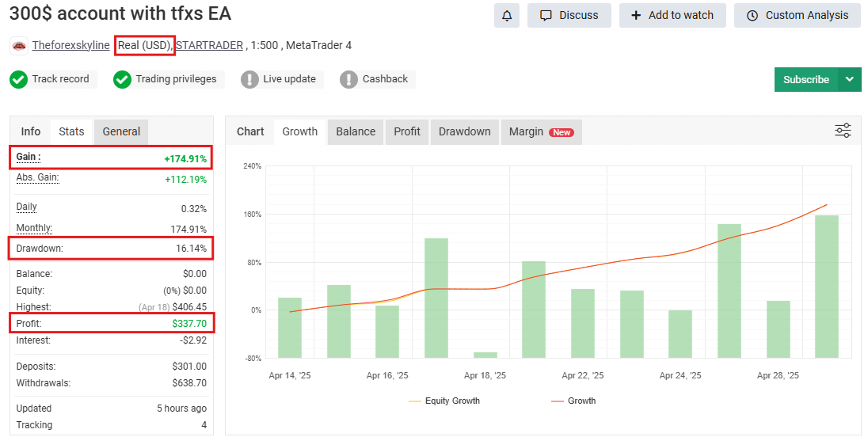Click the bell notification icon
The width and height of the screenshot is (868, 437).
pos(507,15)
